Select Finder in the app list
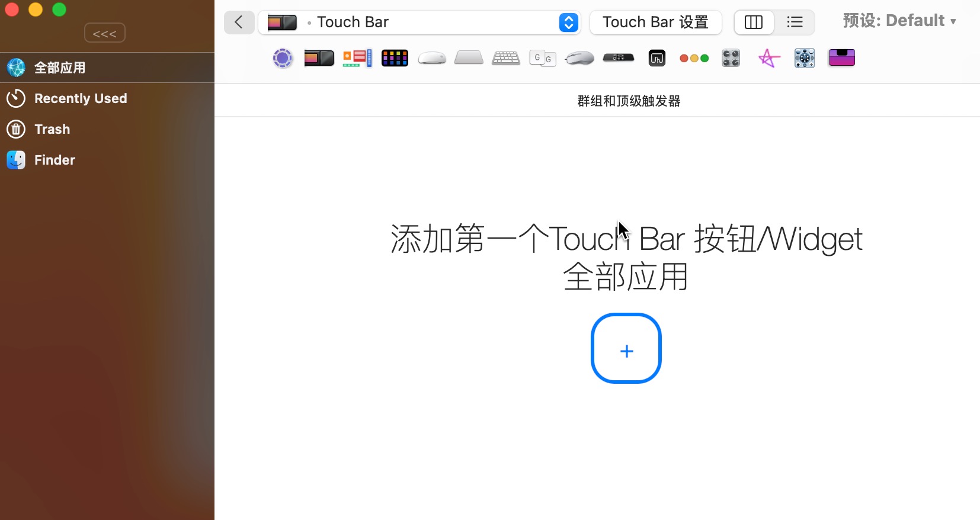980x520 pixels. pos(107,160)
